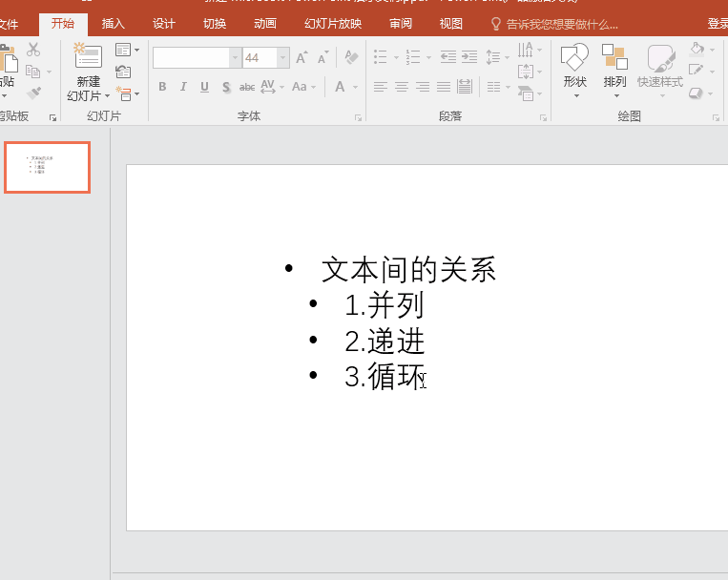Screen dimensions: 728x580
Task: Open the numbering style dropdown arrow
Action: pyautogui.click(x=428, y=57)
